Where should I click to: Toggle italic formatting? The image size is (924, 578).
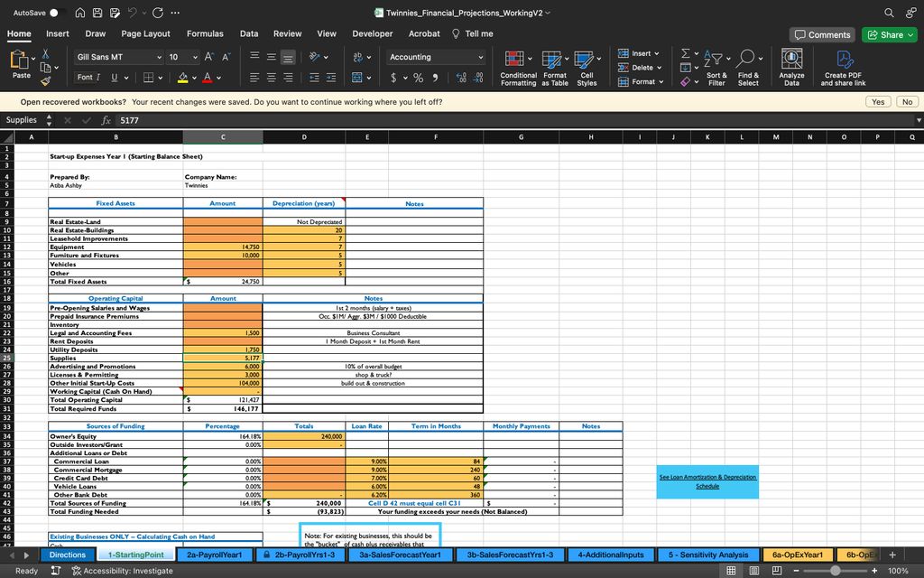pos(97,78)
